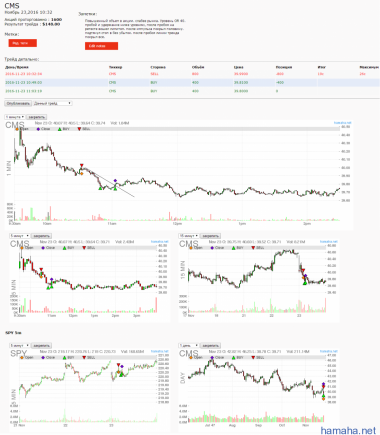380x435 pixels.
Task: Open the timeframe dropdown above the SPY chart
Action: coord(20,346)
